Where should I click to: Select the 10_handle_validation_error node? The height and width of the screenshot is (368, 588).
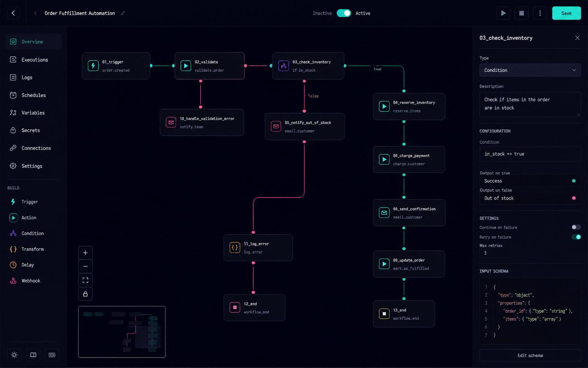coord(202,122)
